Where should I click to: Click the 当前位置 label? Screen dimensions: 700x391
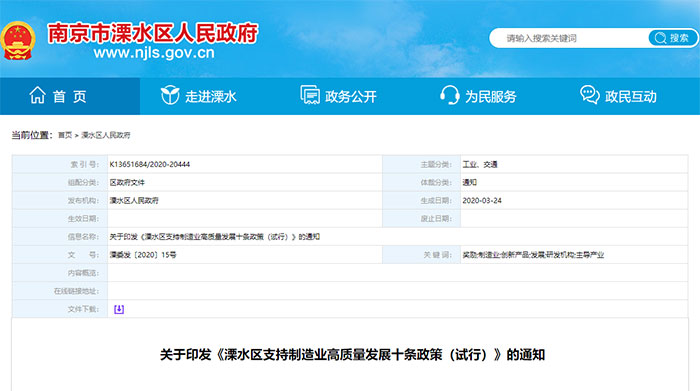pos(32,135)
